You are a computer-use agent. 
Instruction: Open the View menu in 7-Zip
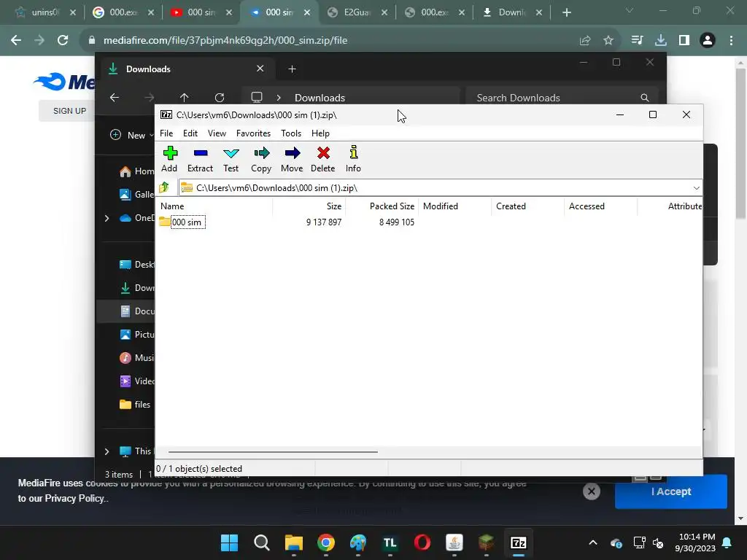(217, 133)
